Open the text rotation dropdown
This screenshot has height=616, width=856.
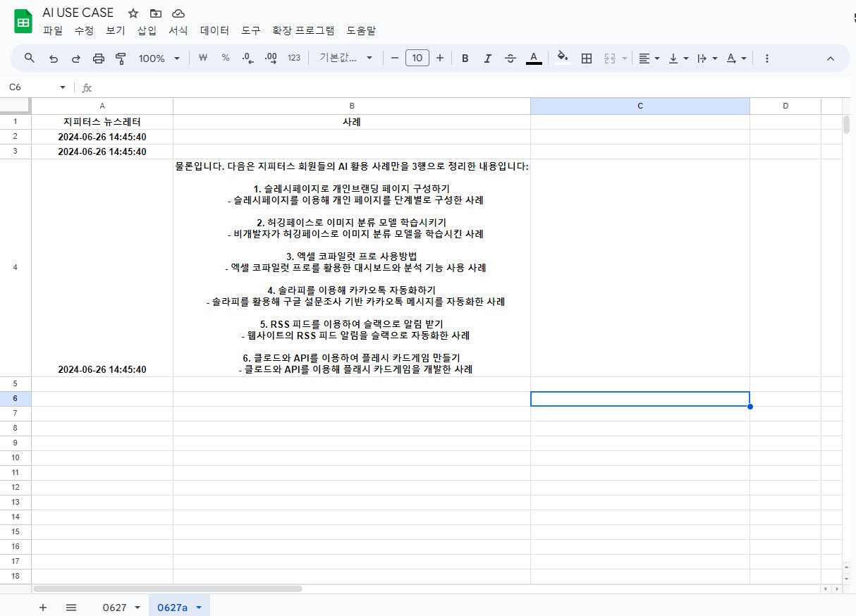coord(736,58)
